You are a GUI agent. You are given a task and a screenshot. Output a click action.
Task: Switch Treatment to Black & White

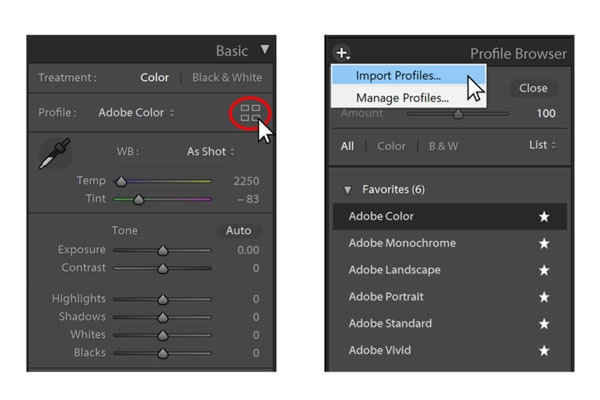226,77
